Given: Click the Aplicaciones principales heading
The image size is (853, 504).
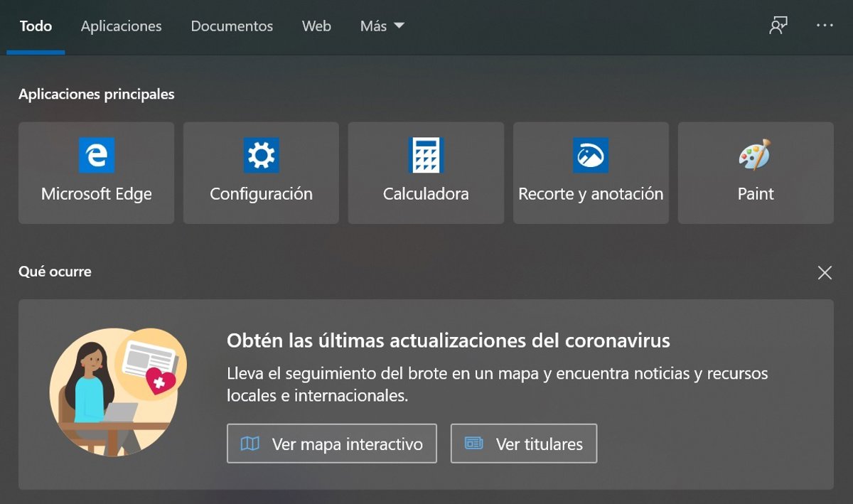Looking at the screenshot, I should click(x=96, y=95).
